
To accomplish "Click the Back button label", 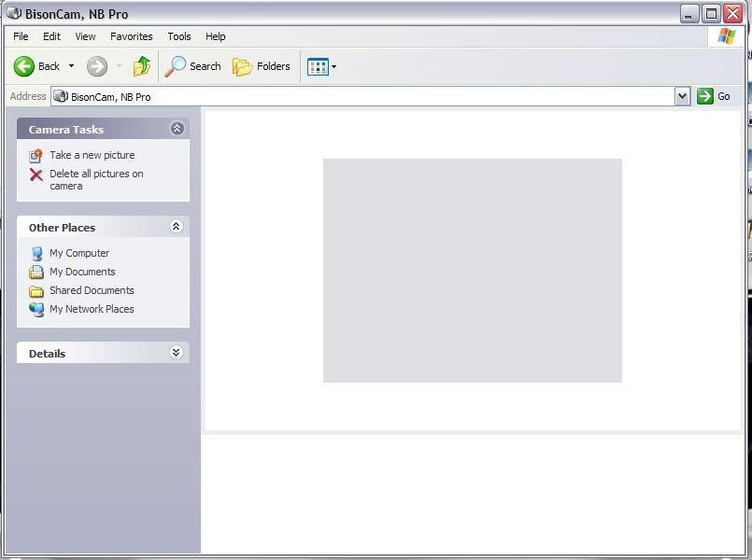I will pos(49,66).
